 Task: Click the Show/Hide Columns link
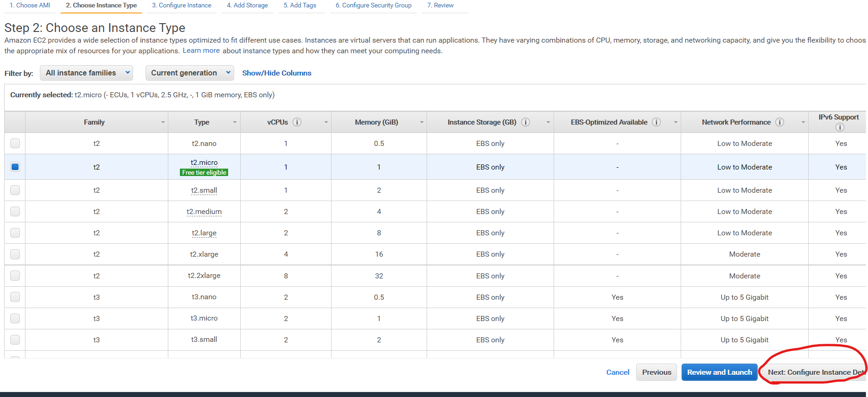pyautogui.click(x=277, y=73)
